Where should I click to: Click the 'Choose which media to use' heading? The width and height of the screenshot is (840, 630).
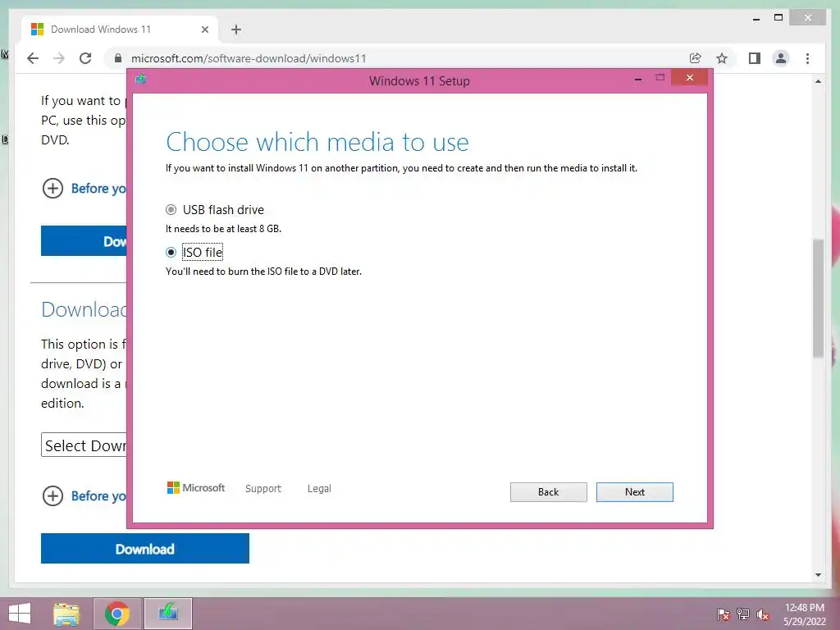[x=317, y=143]
